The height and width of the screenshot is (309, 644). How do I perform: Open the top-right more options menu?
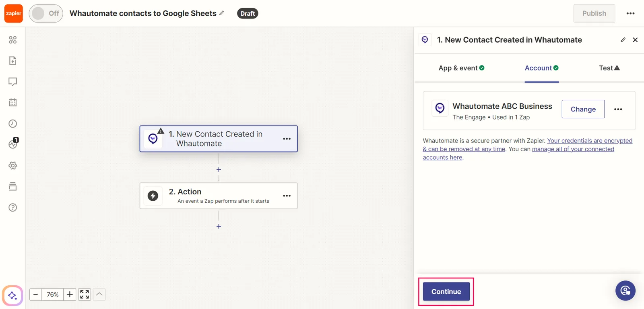pos(630,13)
